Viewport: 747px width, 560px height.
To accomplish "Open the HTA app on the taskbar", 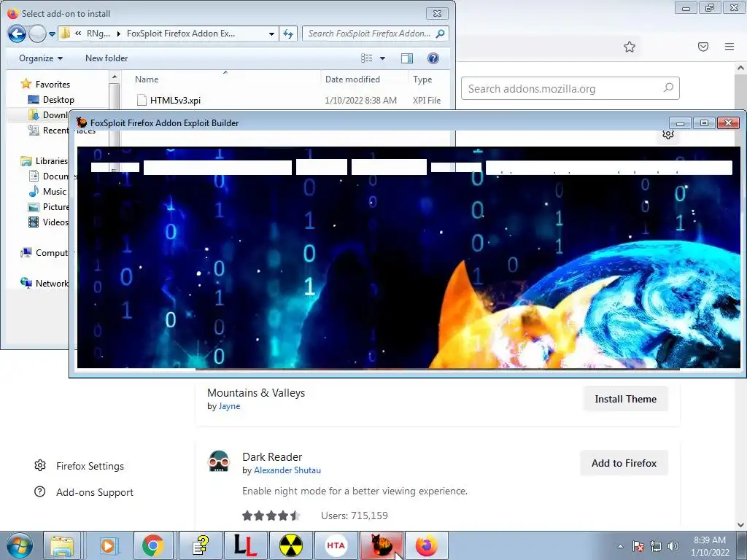I will tap(336, 545).
